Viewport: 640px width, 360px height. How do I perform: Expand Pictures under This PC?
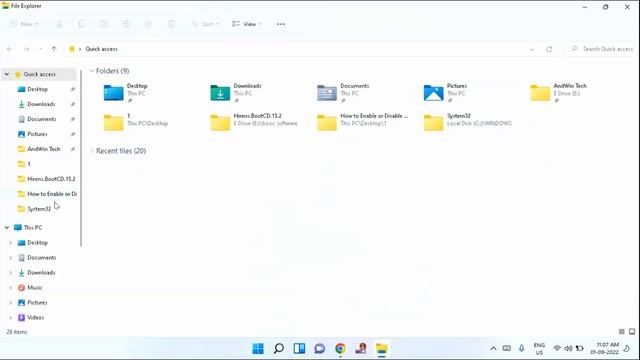(11, 302)
